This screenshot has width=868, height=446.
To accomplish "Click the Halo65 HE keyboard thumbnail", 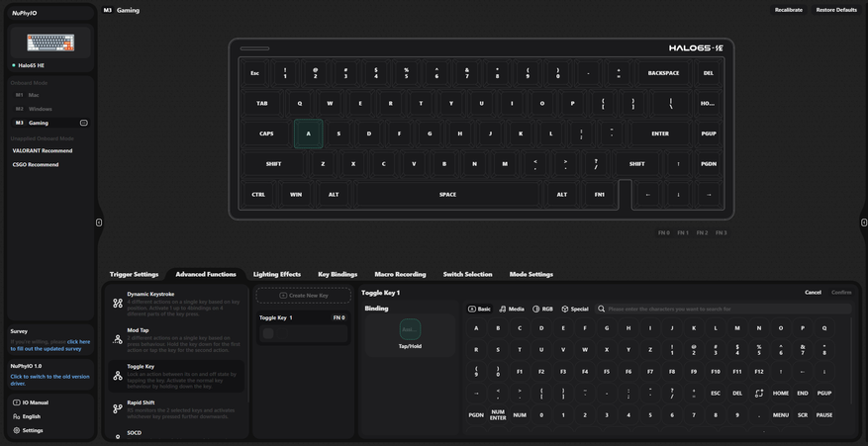I will pos(50,43).
